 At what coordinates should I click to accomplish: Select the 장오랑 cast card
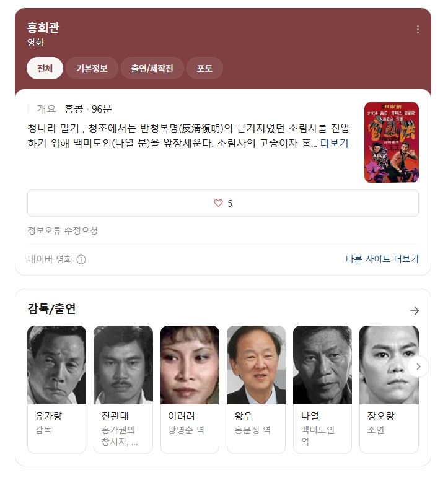[389, 389]
